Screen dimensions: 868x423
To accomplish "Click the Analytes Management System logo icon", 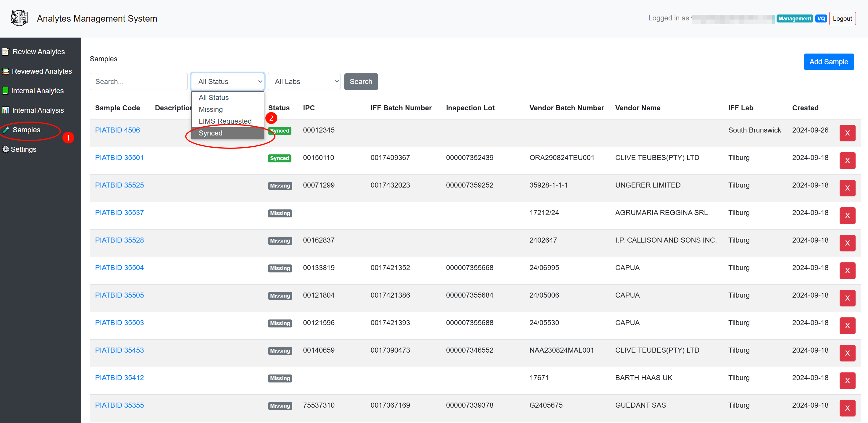I will point(19,18).
